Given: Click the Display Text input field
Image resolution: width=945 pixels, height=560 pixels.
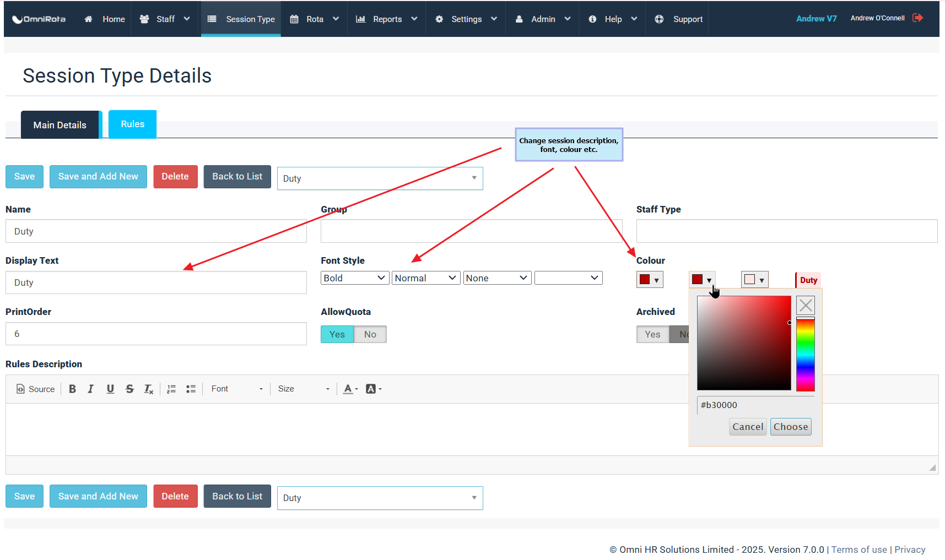Looking at the screenshot, I should [x=156, y=282].
